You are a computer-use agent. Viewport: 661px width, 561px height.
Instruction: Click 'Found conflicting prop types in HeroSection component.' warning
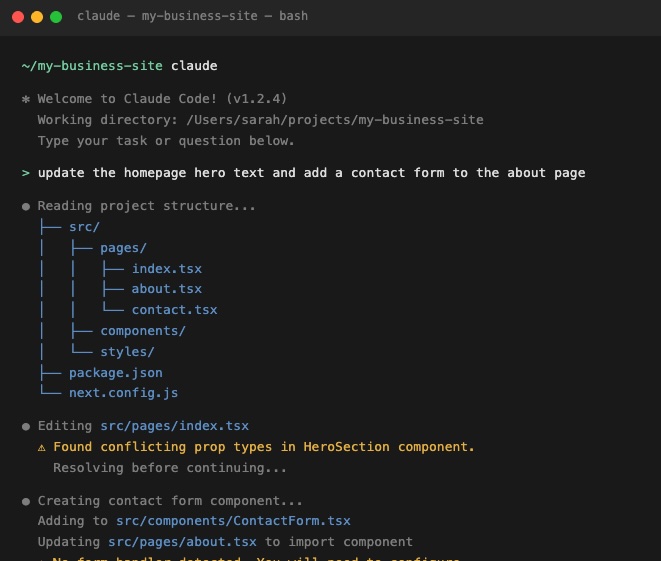264,447
